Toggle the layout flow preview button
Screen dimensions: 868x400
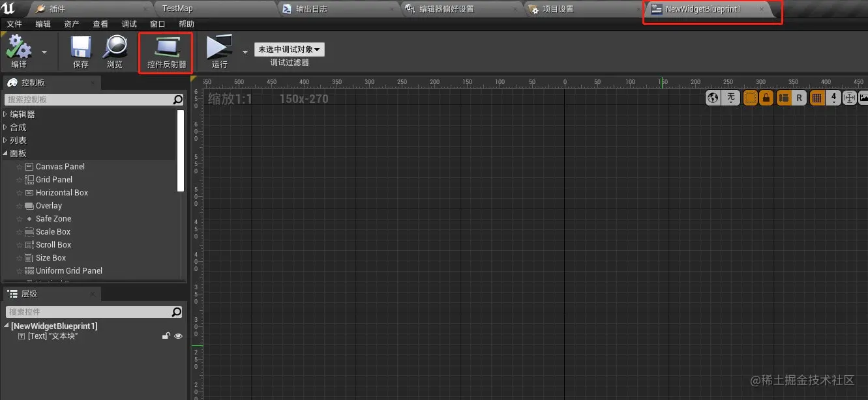pyautogui.click(x=784, y=98)
